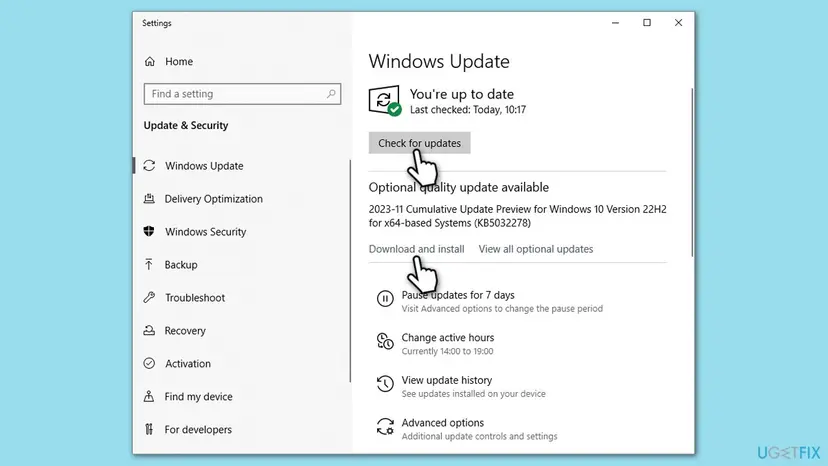The image size is (828, 466).
Task: Click the update status icon with green check
Action: click(385, 100)
